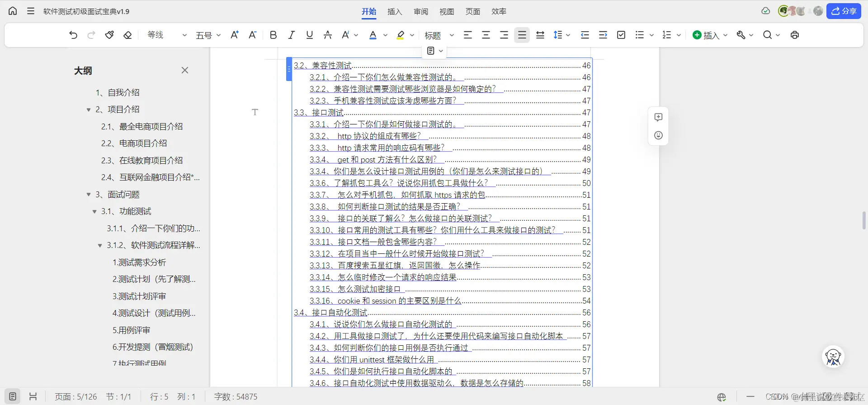Switch to the 视图 tab

[x=447, y=12]
